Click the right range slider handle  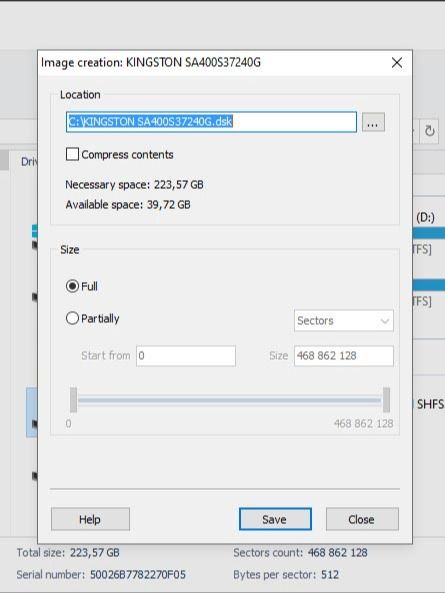[386, 400]
